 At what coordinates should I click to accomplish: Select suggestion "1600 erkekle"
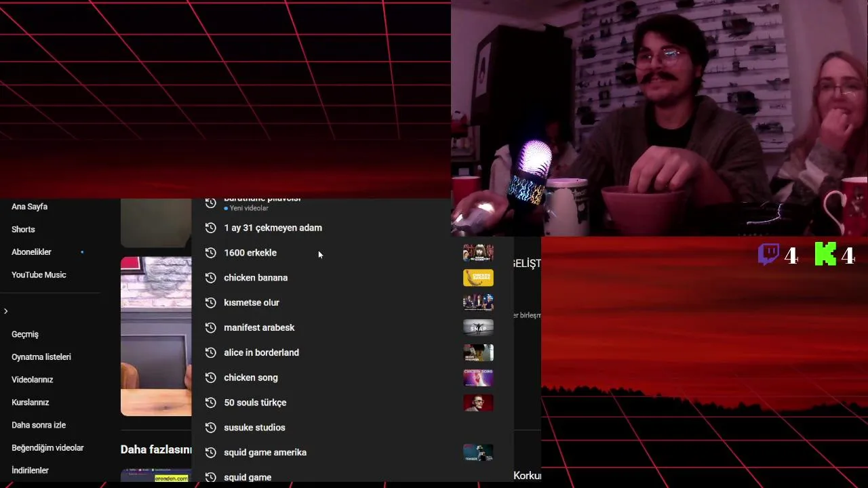pyautogui.click(x=250, y=253)
